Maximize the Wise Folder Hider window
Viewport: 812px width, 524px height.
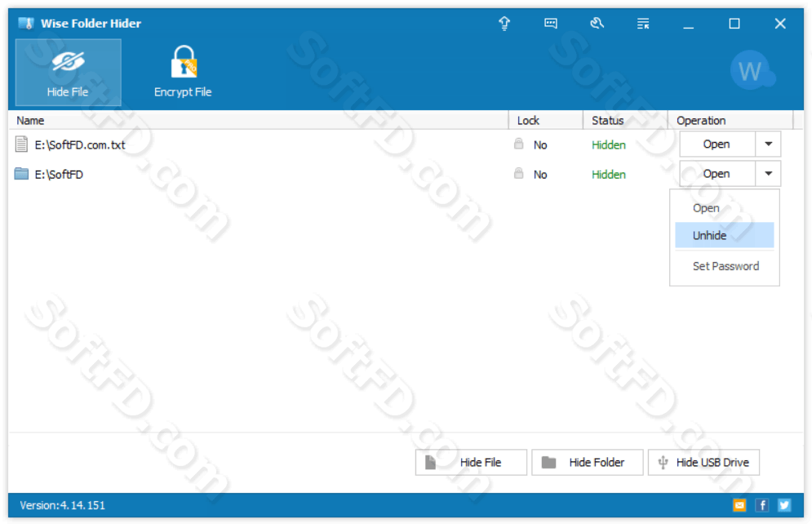pyautogui.click(x=734, y=24)
